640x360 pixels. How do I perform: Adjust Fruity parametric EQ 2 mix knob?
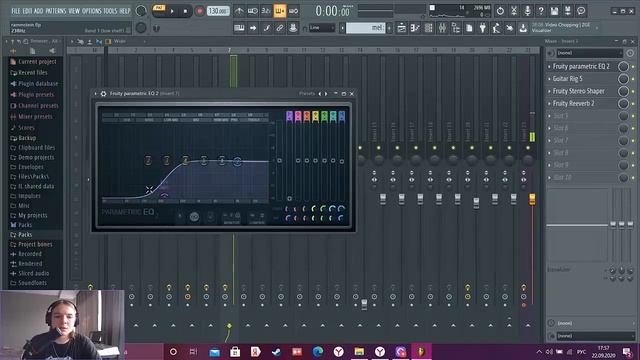[x=623, y=66]
